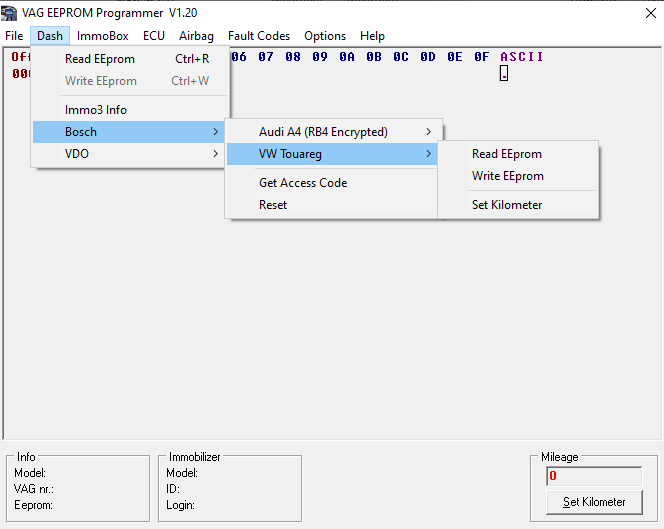Click hex column header 09
Viewport: 664px width, 529px height.
pos(320,57)
